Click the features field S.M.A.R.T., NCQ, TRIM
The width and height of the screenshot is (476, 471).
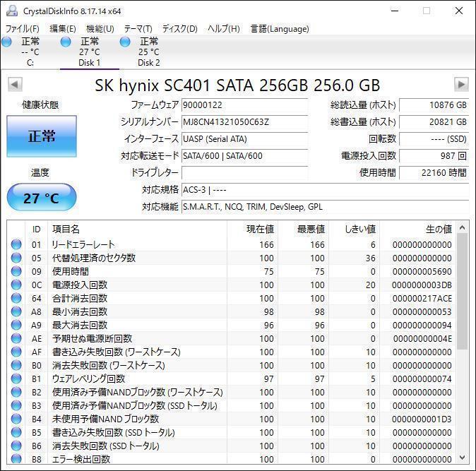325,207
